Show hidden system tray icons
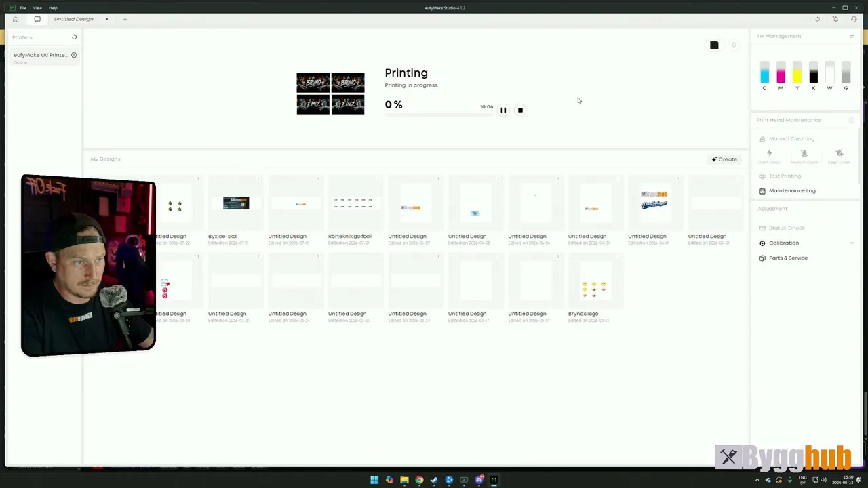Screen dimensions: 868x488 [x=757, y=480]
